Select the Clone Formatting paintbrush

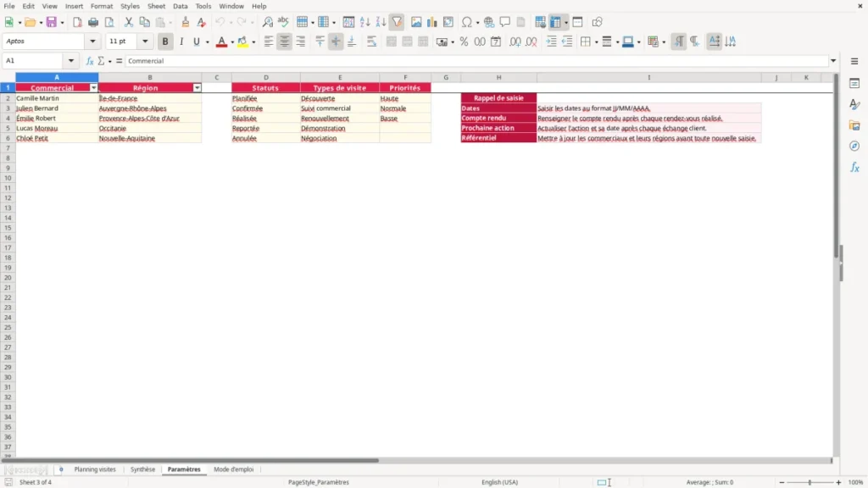[x=186, y=22]
